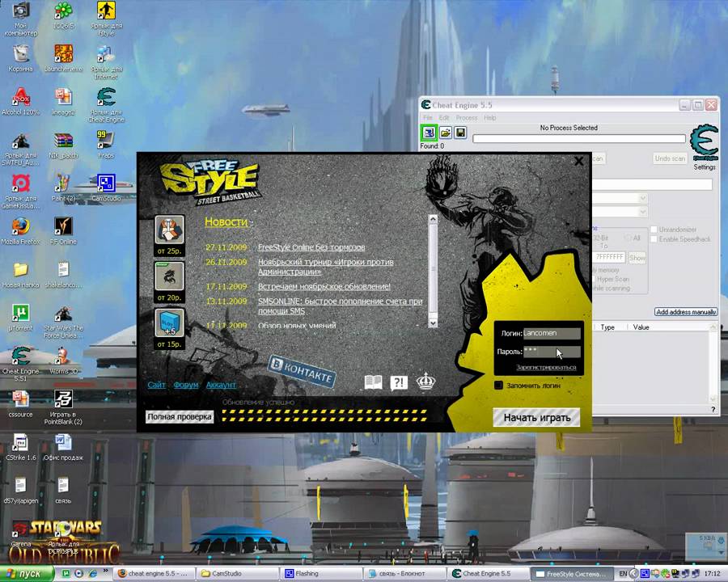This screenshot has width=728, height=582.
Task: Switch to the Flashing taskbar window
Action: click(321, 574)
